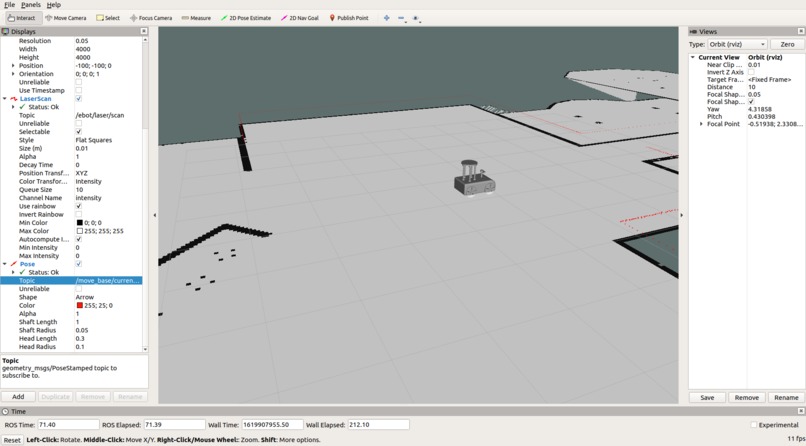806x446 pixels.
Task: Select the 2D Pose Estimate tool
Action: [x=246, y=18]
